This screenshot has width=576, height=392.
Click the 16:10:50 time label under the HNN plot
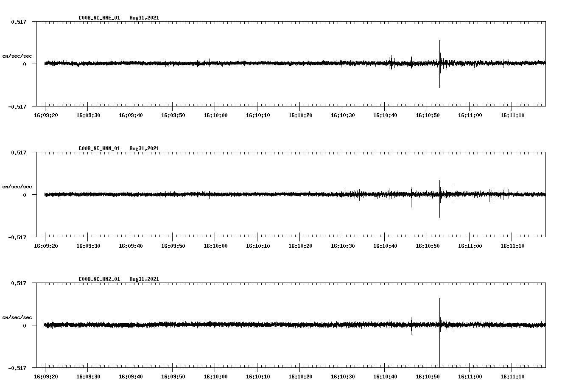428,246
